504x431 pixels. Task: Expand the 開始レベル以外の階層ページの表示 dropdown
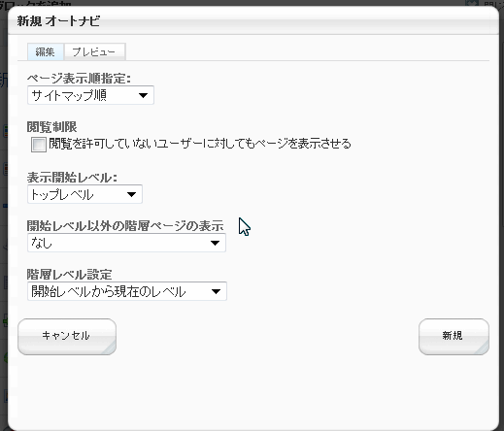[126, 243]
